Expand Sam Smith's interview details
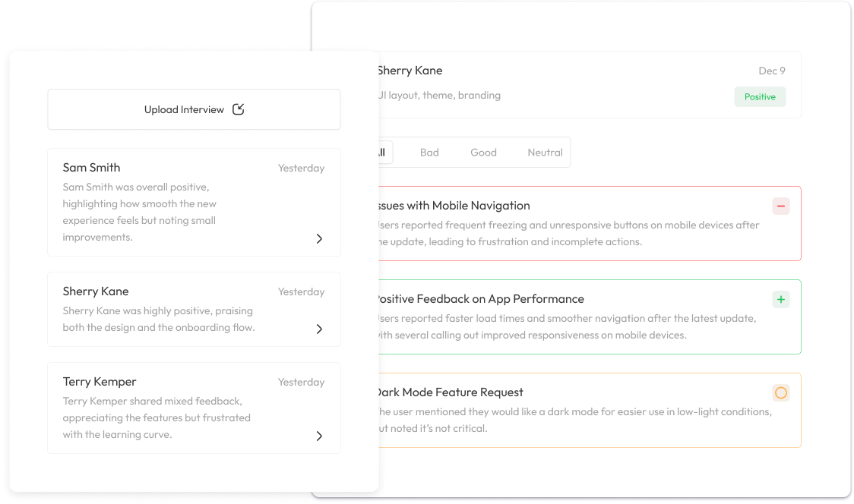Viewport: 854px width, 504px height. (x=319, y=238)
